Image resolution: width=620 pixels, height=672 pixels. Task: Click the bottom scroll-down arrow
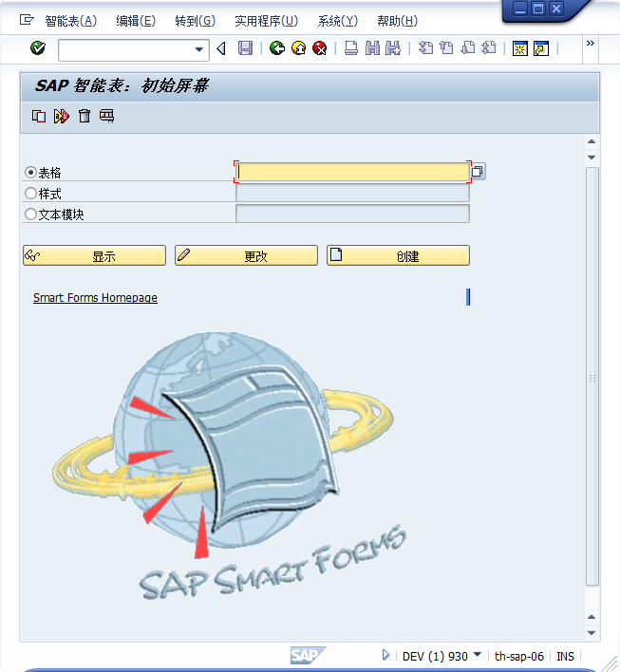click(592, 633)
